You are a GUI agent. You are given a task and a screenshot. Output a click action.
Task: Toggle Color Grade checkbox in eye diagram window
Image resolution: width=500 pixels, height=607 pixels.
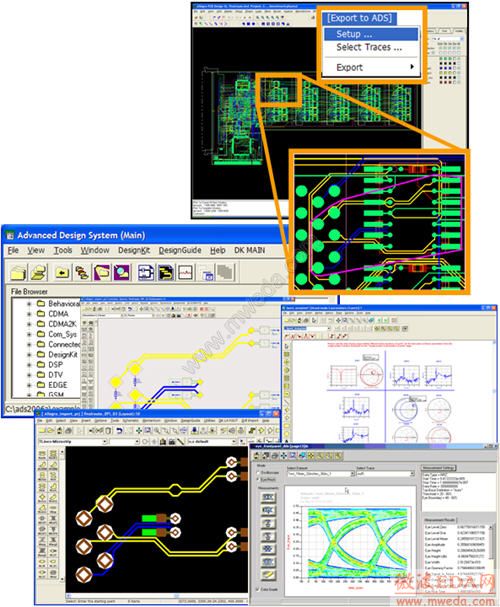coord(258,590)
